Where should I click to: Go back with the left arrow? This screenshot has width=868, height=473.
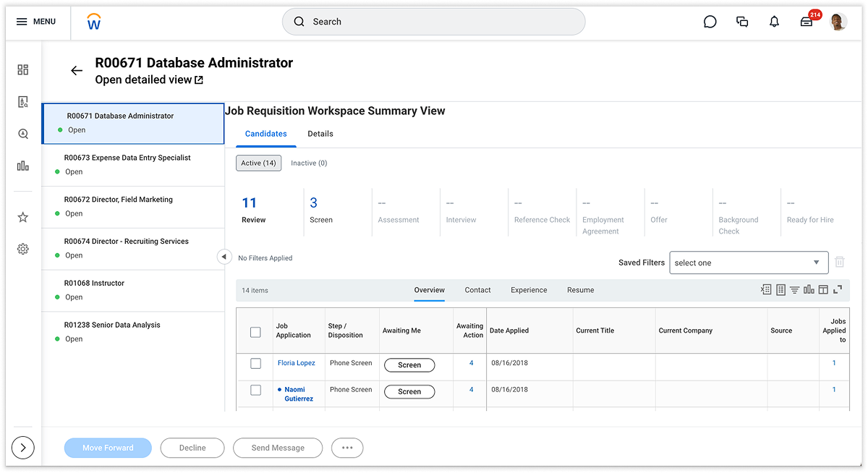click(77, 71)
